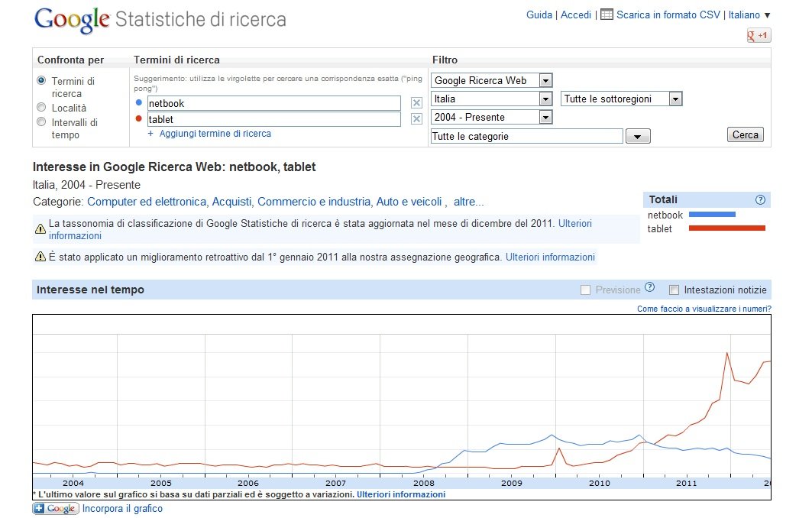Click the tablet peak in 2011 on chart
Viewport: 812px width, 518px height.
pos(727,353)
